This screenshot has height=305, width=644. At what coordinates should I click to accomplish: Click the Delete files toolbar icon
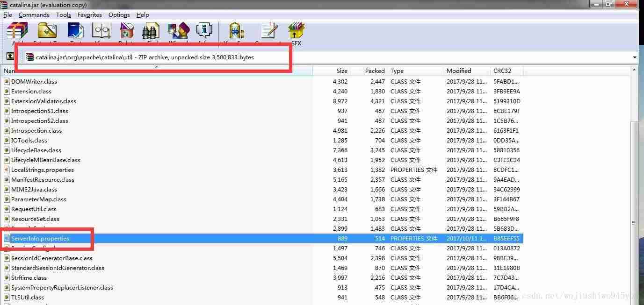pyautogui.click(x=126, y=32)
